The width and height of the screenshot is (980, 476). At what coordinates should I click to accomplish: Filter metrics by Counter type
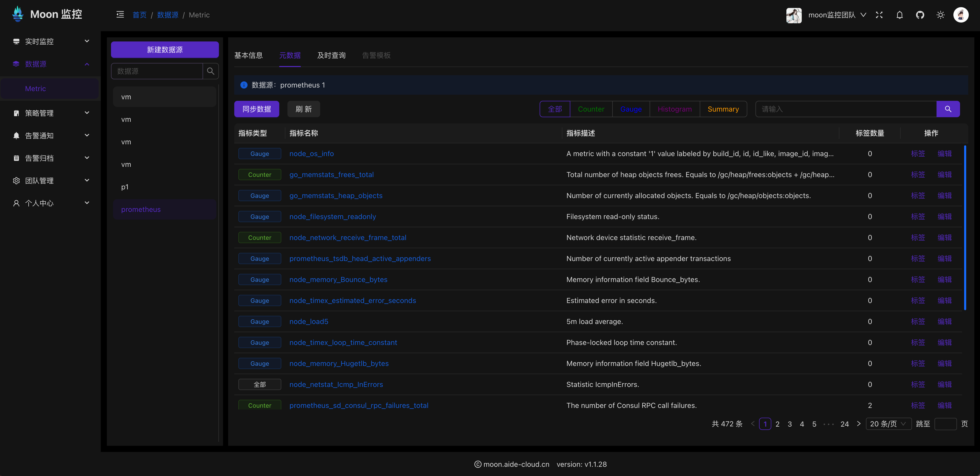pyautogui.click(x=591, y=109)
